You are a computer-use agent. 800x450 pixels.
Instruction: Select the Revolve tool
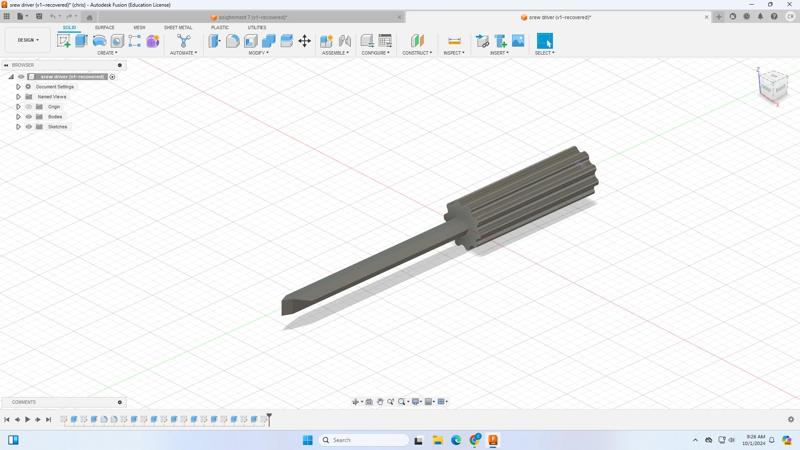99,41
